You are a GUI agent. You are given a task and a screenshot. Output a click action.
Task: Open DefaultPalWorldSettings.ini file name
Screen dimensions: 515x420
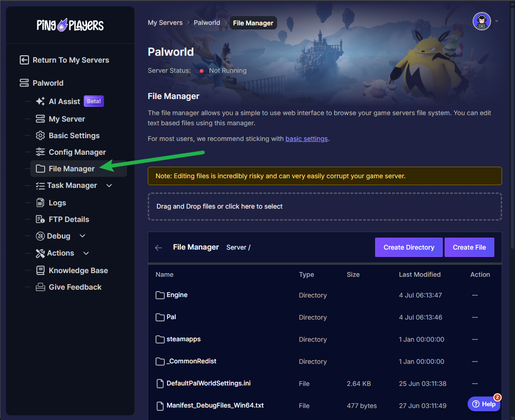(x=208, y=383)
